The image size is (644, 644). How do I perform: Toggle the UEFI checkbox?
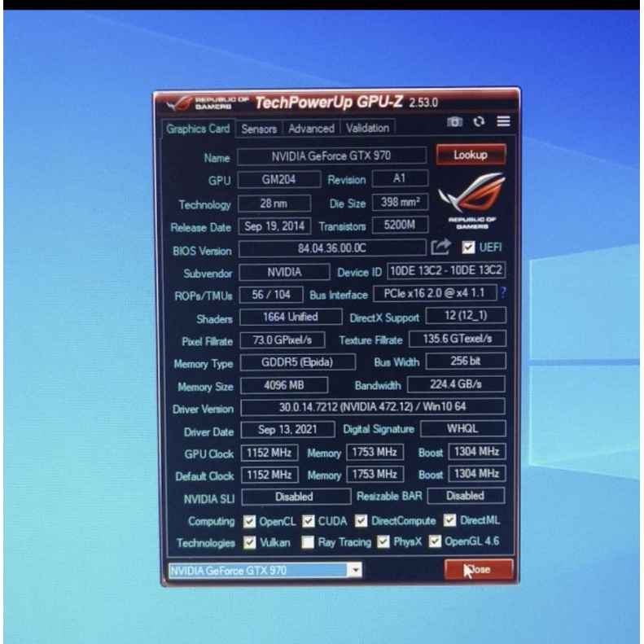[468, 248]
